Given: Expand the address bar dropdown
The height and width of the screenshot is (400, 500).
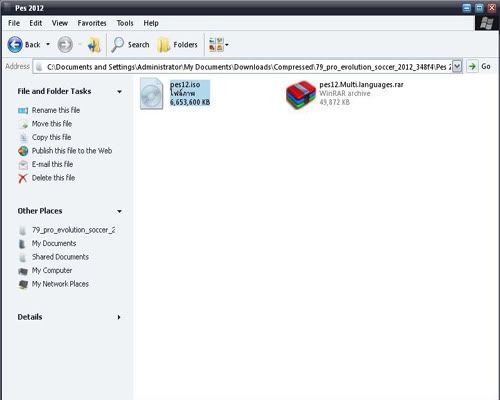Looking at the screenshot, I should click(457, 66).
